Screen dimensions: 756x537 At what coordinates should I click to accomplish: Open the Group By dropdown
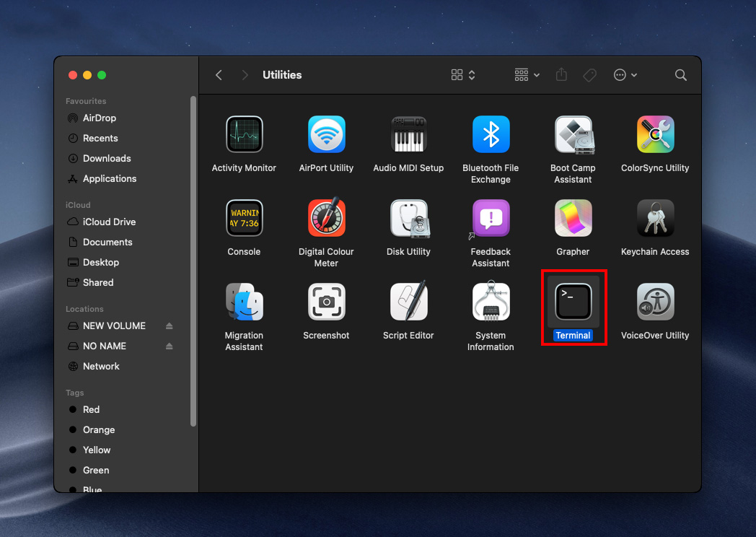(527, 75)
